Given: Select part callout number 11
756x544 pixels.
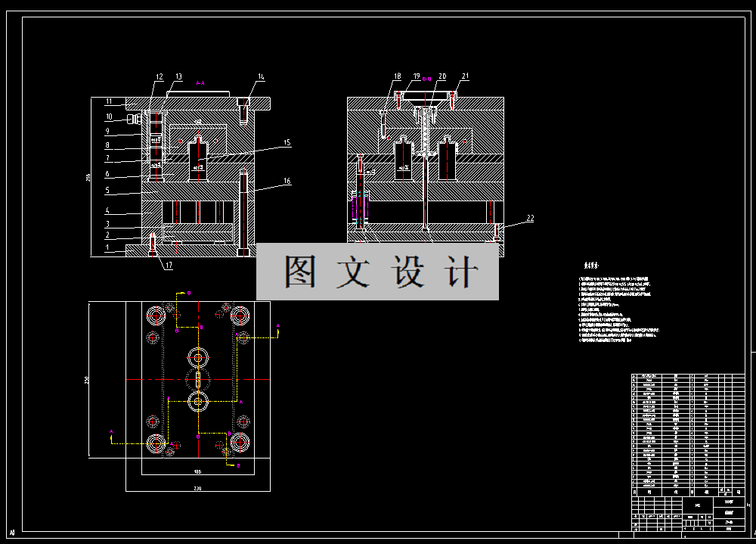Looking at the screenshot, I should click(109, 101).
